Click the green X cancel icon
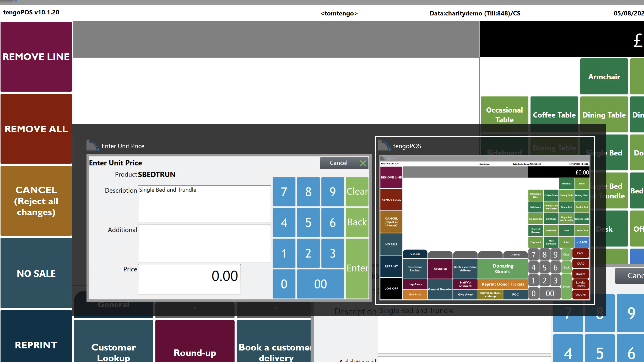 [x=363, y=163]
